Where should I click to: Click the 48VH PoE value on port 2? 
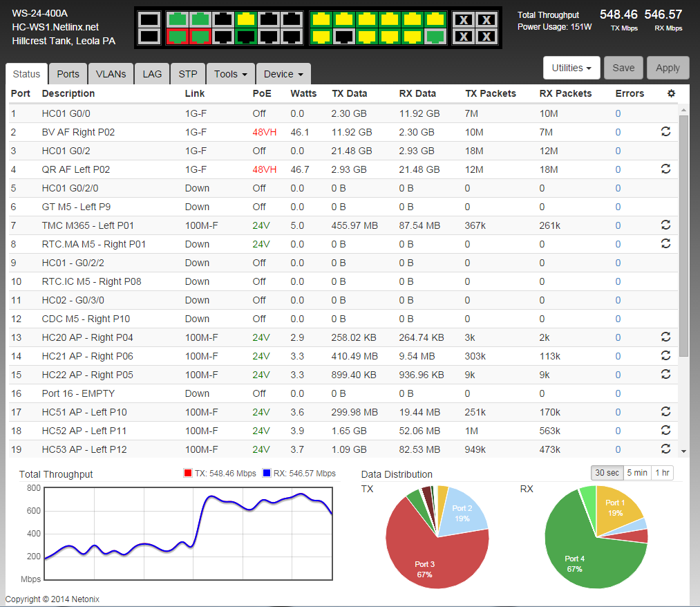(x=264, y=132)
